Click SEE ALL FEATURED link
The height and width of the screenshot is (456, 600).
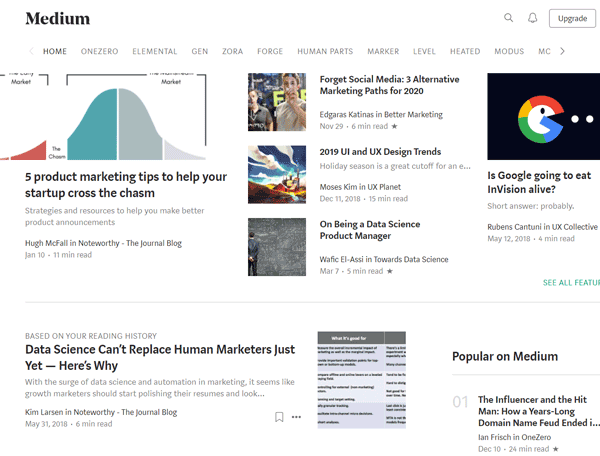click(571, 283)
